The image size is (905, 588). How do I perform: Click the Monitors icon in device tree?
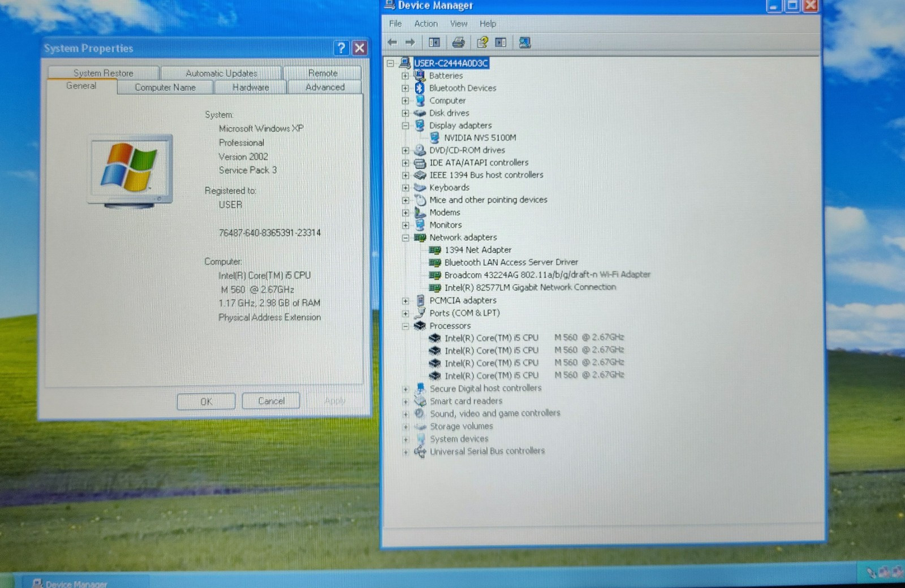420,225
